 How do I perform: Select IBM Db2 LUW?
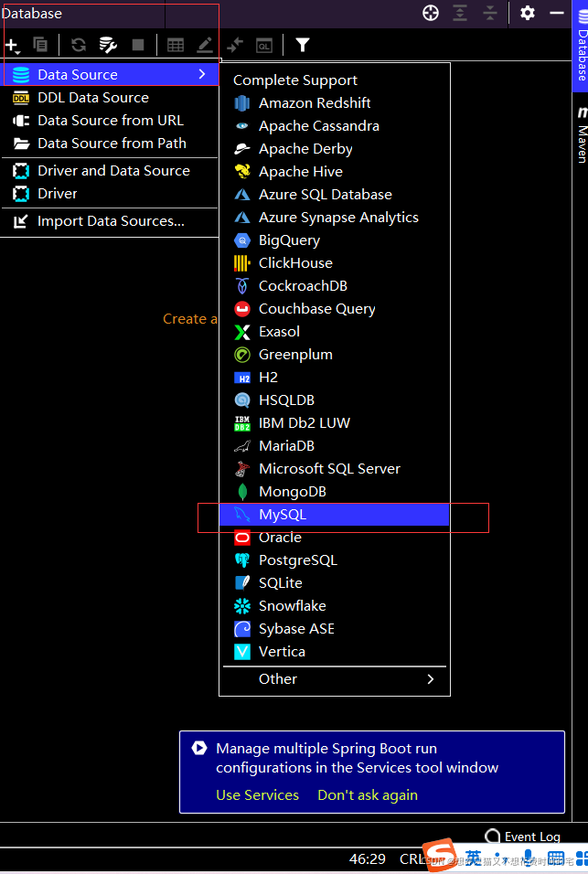(335, 423)
